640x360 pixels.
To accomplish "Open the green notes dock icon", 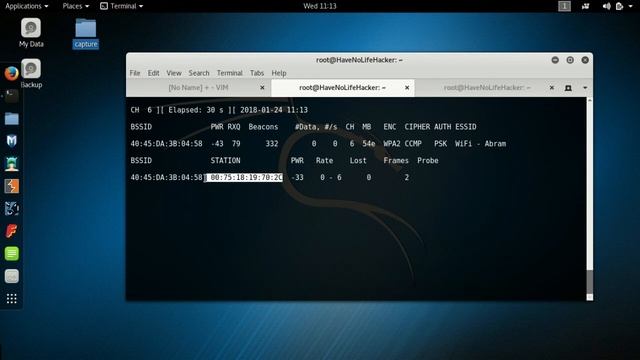I will click(11, 253).
